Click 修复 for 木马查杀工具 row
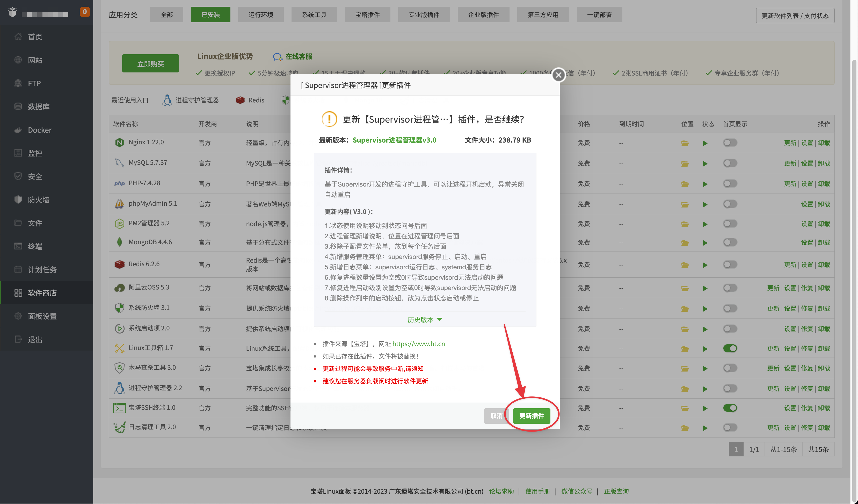Screen dimensions: 858x504 pyautogui.click(x=807, y=368)
